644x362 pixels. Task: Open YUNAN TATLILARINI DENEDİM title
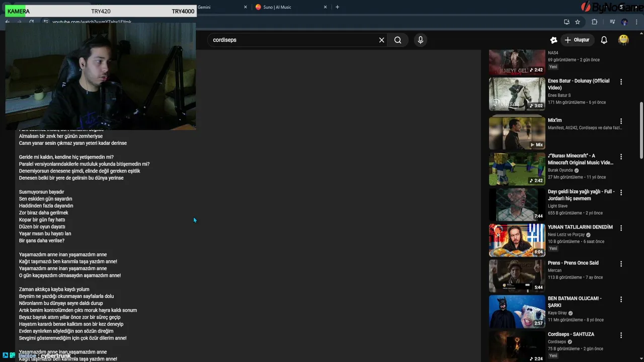pos(580,227)
